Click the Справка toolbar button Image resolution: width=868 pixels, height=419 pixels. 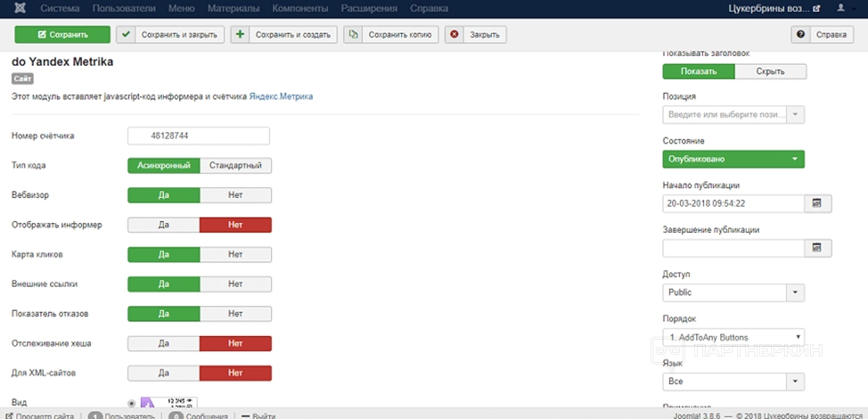coord(822,34)
